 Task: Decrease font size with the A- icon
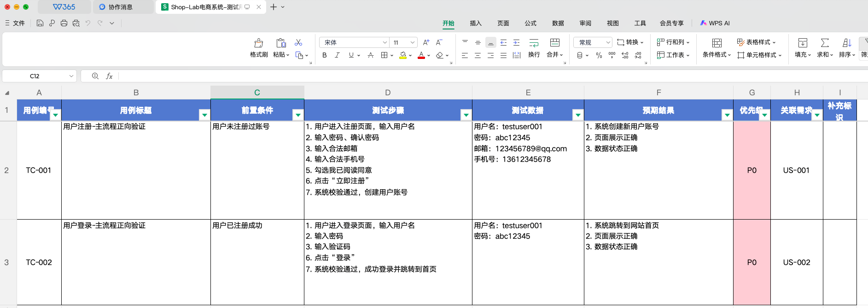click(x=439, y=42)
